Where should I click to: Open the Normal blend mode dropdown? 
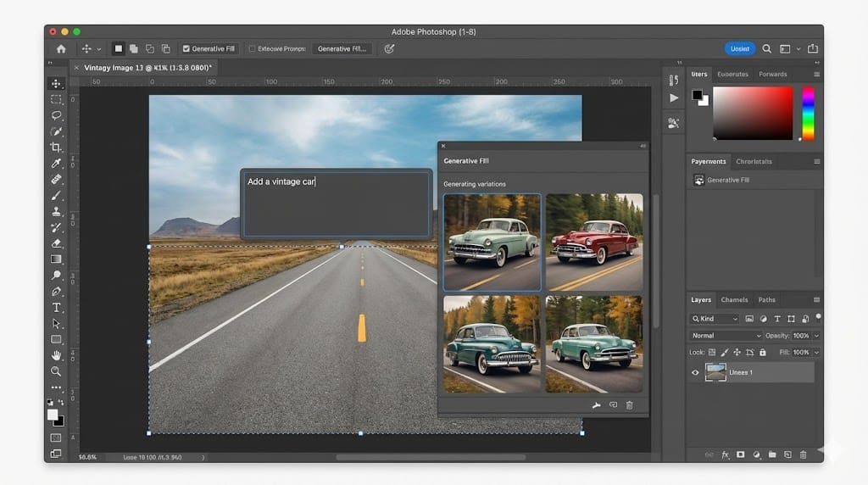(726, 336)
